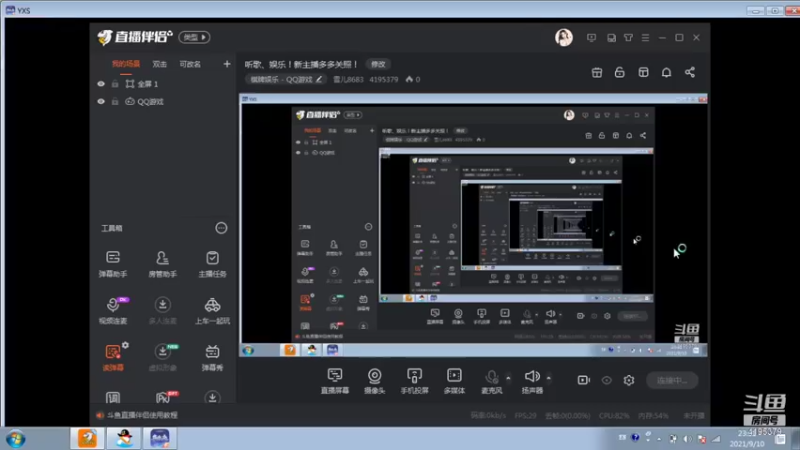Select 全屏 1 source row
The image size is (800, 450).
pyautogui.click(x=163, y=84)
